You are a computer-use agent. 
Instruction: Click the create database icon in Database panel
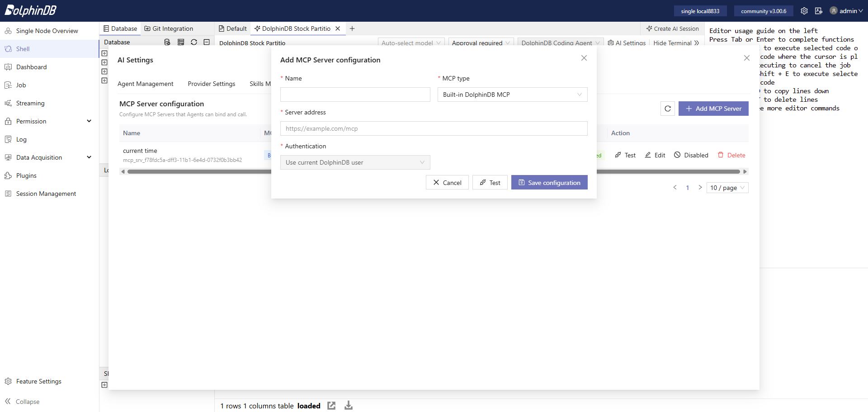tap(167, 42)
